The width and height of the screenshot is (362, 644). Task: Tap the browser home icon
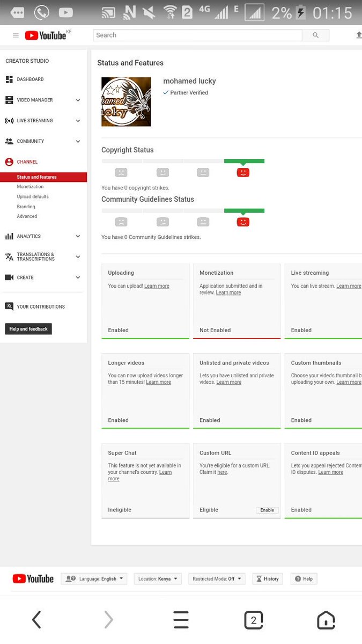click(326, 620)
